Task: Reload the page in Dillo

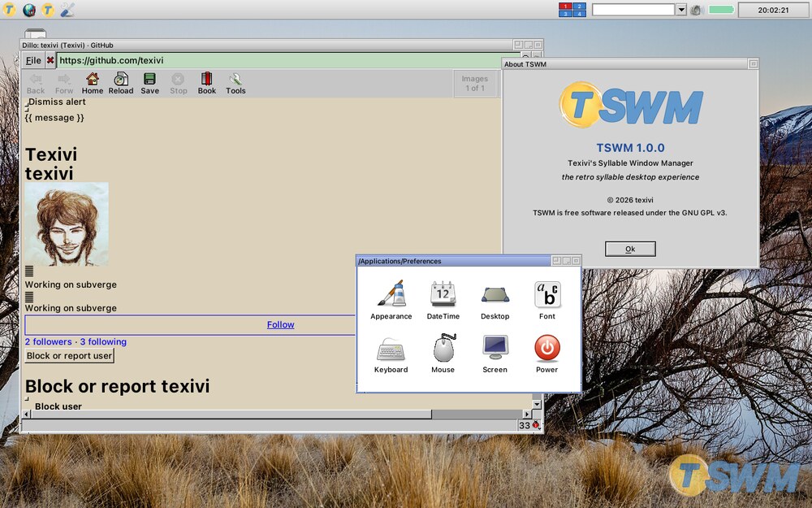Action: click(x=121, y=84)
